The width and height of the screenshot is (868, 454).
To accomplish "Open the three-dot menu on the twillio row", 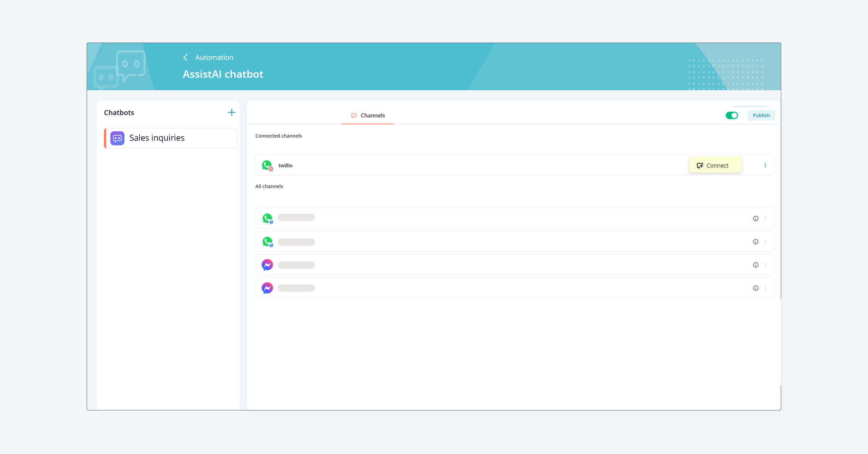I will click(x=766, y=165).
